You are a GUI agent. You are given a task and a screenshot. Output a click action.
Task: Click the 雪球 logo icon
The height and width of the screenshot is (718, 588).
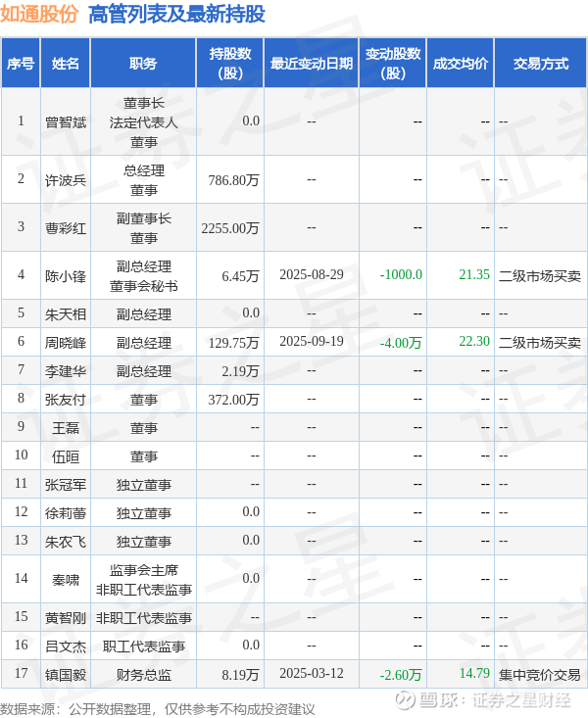coord(404,699)
